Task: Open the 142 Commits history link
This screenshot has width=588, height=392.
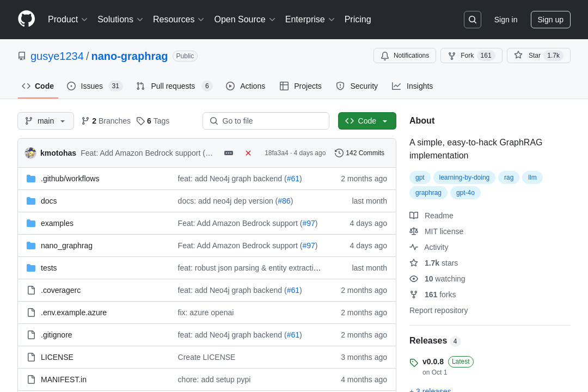Action: 360,153
